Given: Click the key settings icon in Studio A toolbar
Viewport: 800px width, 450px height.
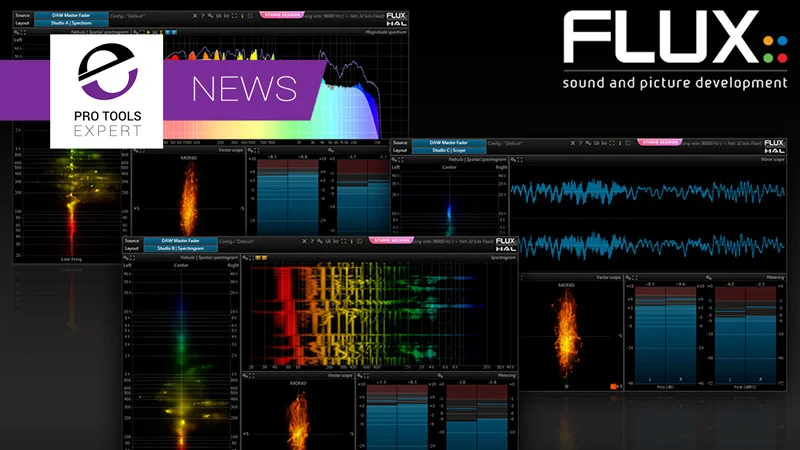Looking at the screenshot, I should point(210,16).
